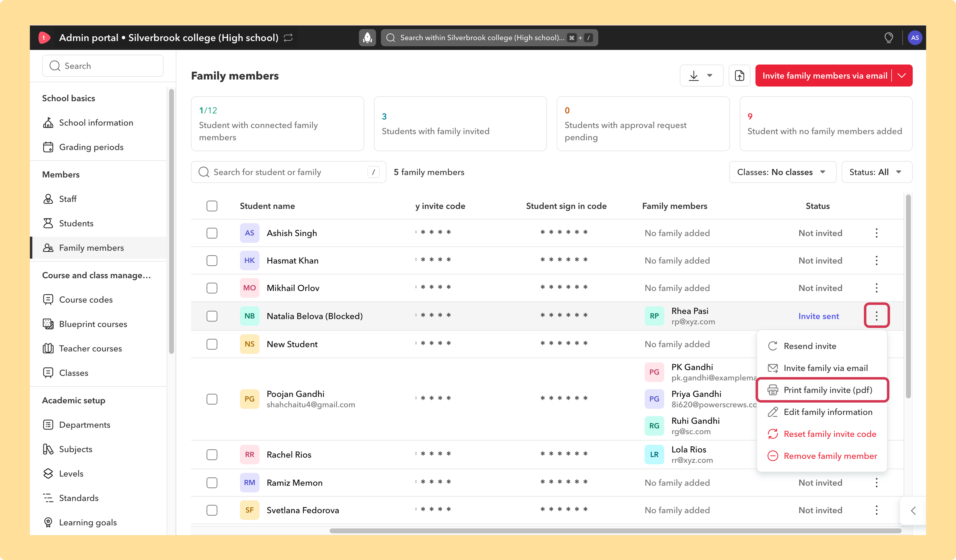Viewport: 956px width, 560px height.
Task: Expand the invite button's chevron dropdown
Action: [902, 75]
